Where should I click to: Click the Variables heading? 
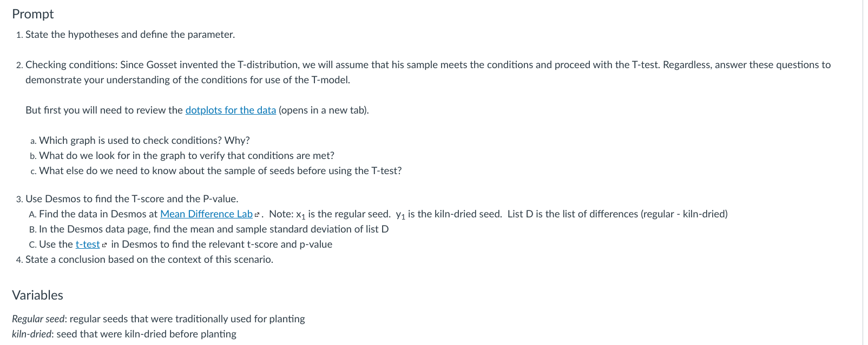pos(37,295)
